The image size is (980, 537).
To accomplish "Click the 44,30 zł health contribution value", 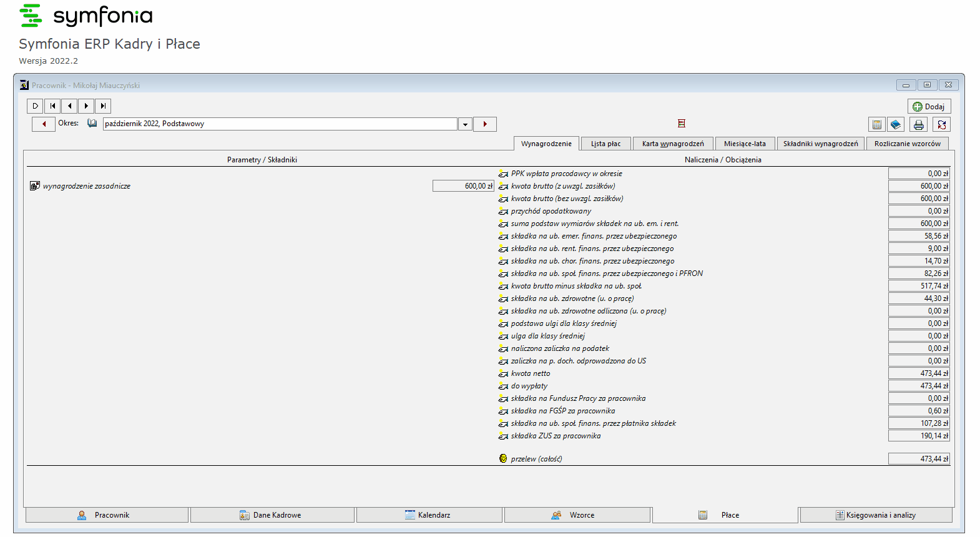I will point(919,298).
